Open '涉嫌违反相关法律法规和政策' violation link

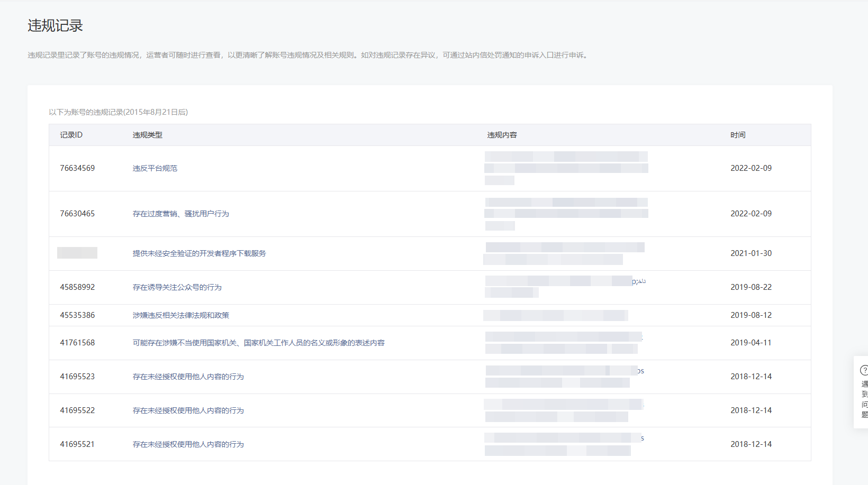click(x=180, y=315)
